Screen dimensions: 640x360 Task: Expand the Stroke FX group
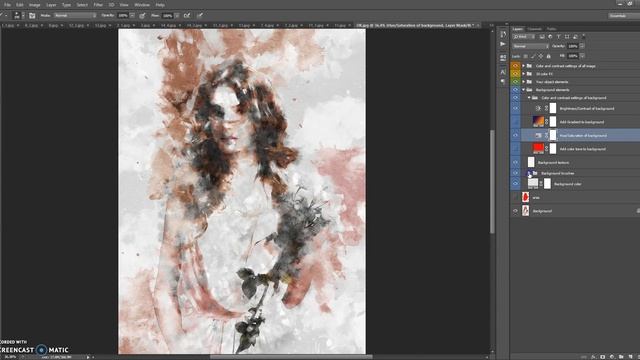click(524, 74)
